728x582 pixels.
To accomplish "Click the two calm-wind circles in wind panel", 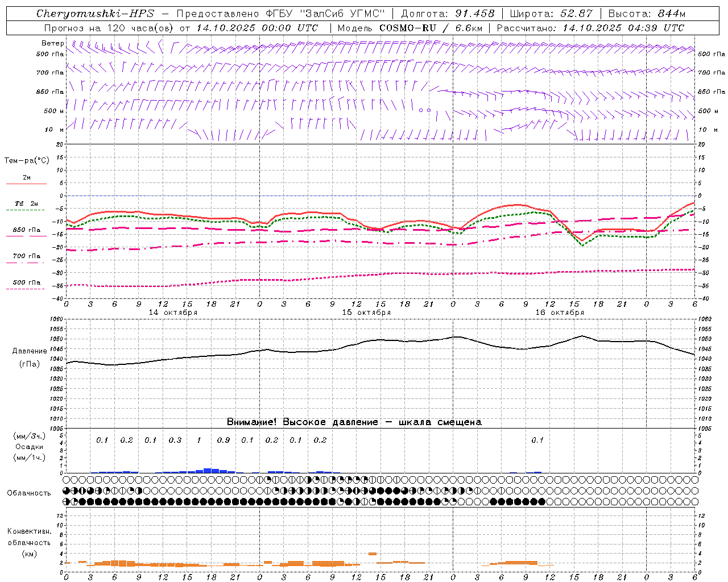I will coord(425,110).
